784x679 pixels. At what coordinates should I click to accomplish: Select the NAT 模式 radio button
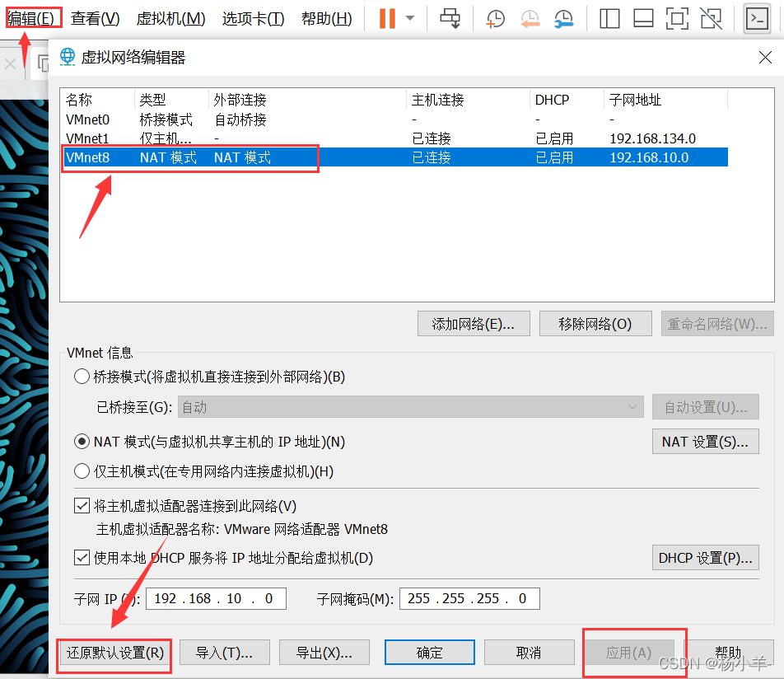82,441
